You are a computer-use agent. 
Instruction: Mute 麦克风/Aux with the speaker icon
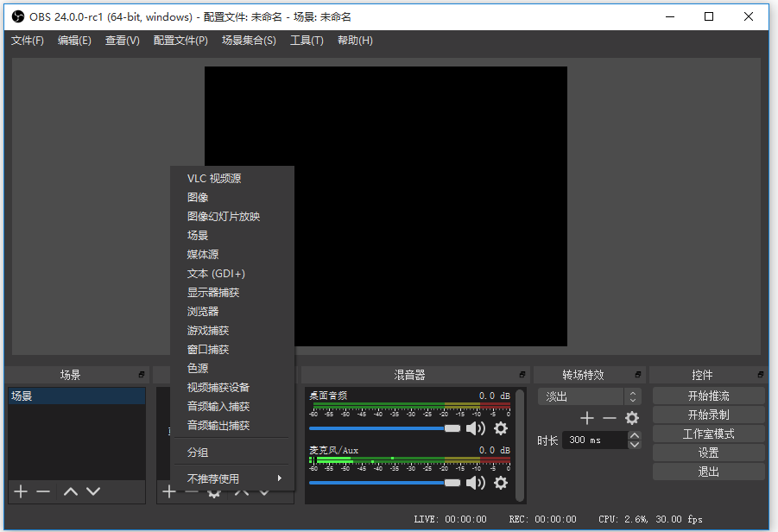(x=476, y=483)
